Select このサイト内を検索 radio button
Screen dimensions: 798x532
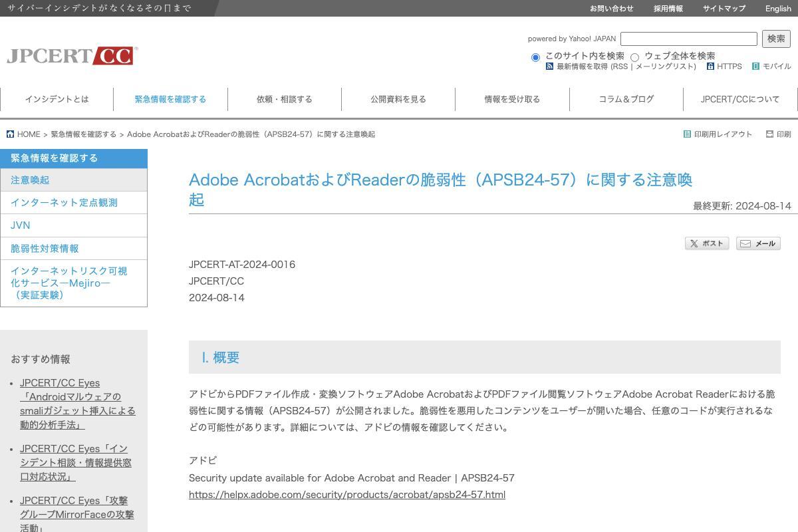click(x=535, y=57)
